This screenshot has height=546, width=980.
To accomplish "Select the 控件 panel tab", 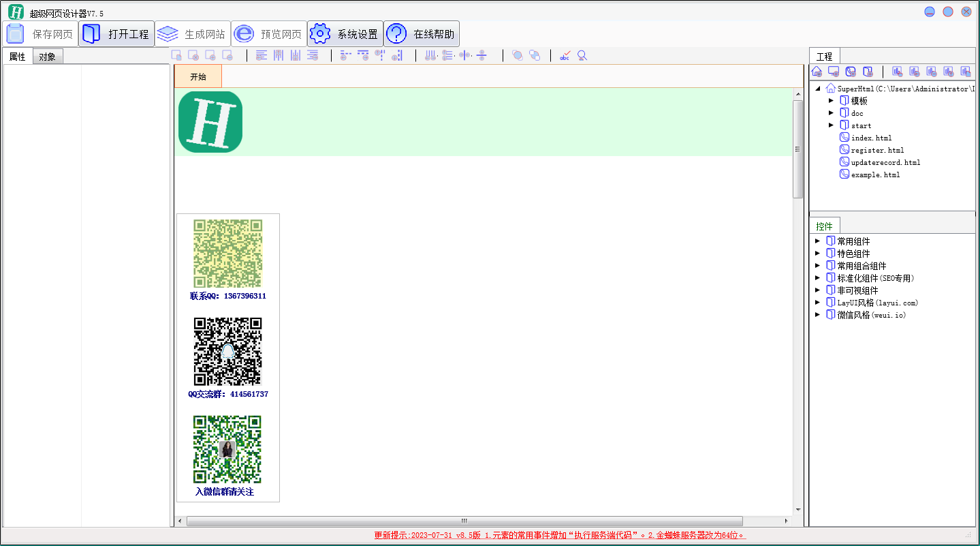I will coord(825,226).
